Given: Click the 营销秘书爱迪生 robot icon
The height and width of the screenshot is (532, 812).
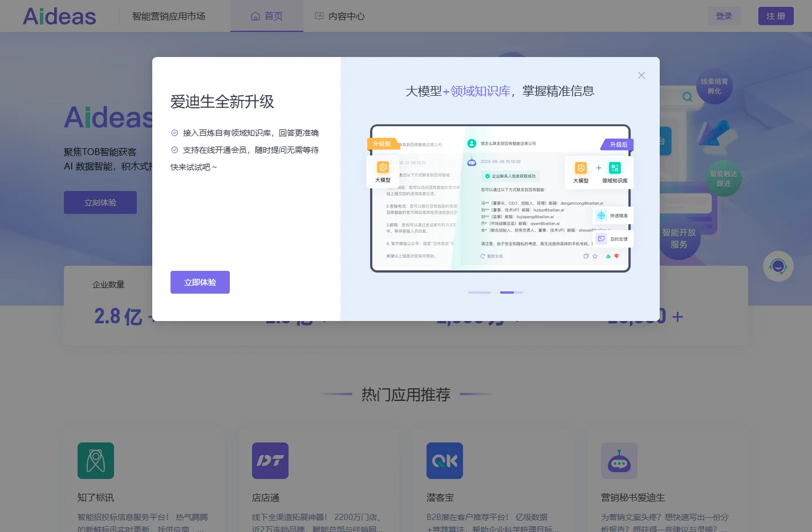Looking at the screenshot, I should coord(619,461).
